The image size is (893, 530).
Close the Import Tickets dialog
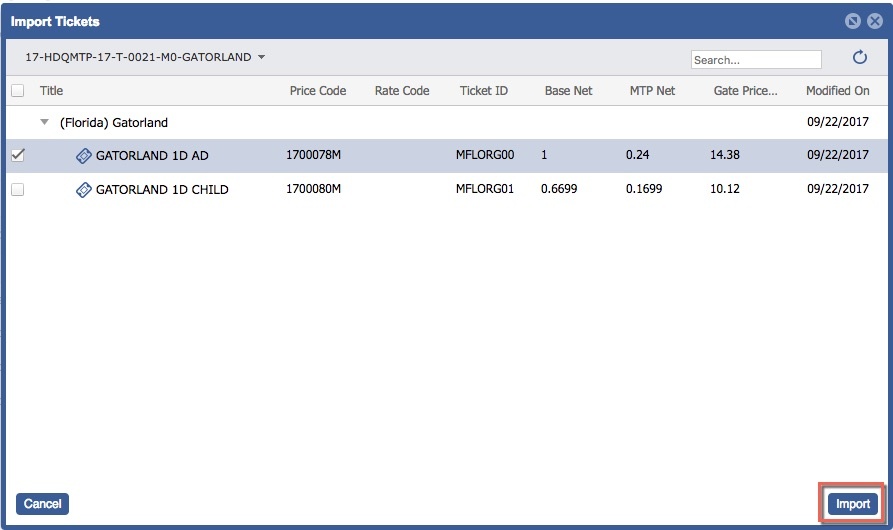pyautogui.click(x=874, y=21)
